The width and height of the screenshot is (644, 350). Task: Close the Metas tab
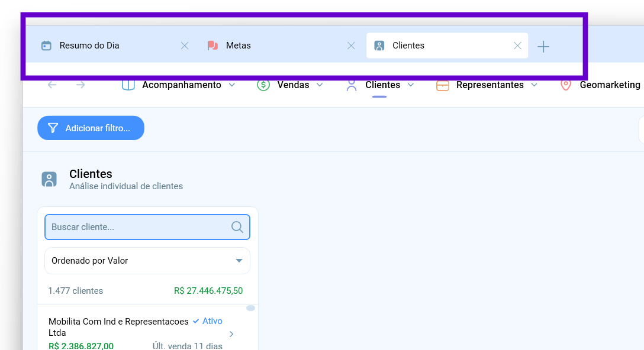coord(351,46)
